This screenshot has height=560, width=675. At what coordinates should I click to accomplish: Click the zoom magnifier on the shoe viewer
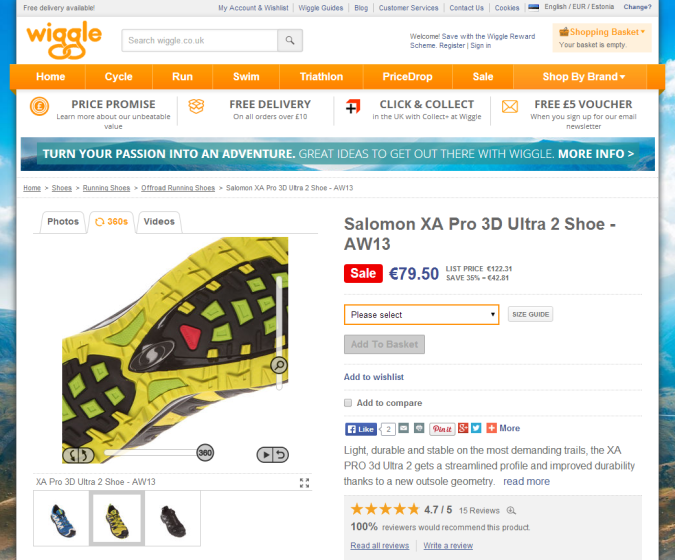click(279, 365)
